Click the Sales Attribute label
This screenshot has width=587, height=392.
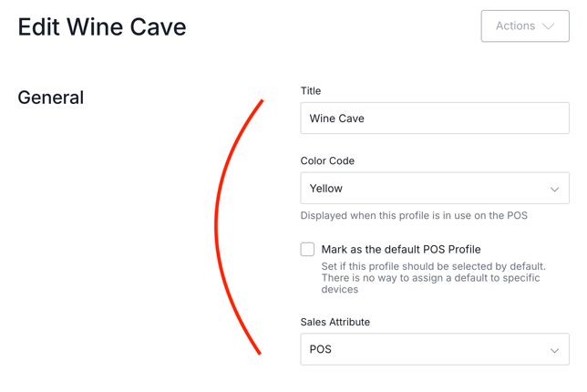tap(335, 322)
